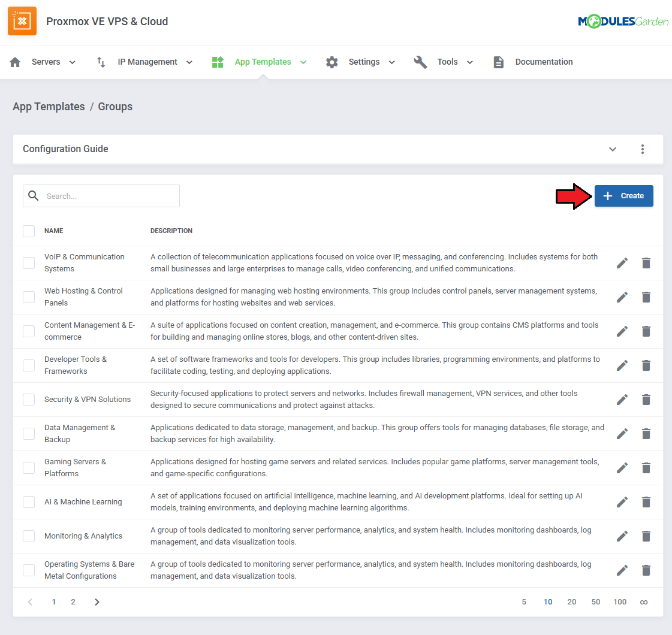Click the search magnifier icon
Image resolution: width=672 pixels, height=635 pixels.
click(33, 196)
